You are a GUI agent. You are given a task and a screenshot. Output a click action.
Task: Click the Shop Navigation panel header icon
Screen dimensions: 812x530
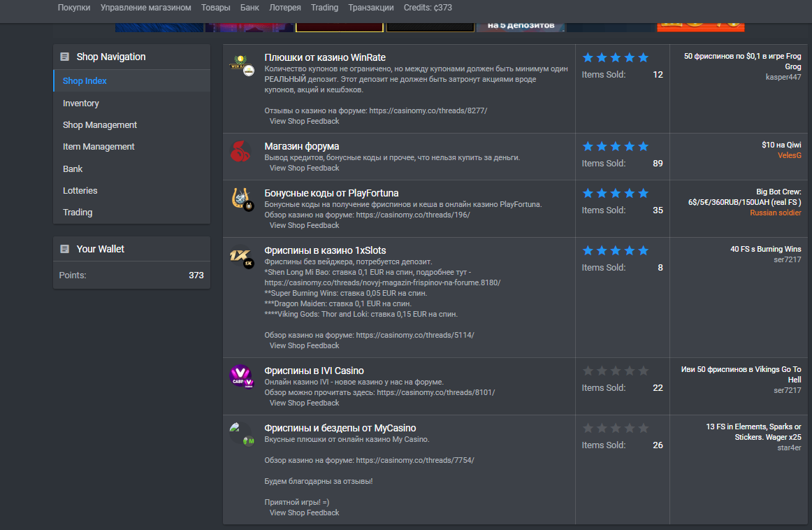click(x=65, y=57)
